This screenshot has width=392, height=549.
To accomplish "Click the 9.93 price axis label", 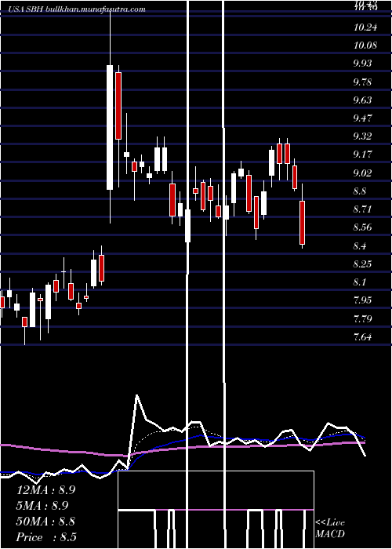I will 362,64.
